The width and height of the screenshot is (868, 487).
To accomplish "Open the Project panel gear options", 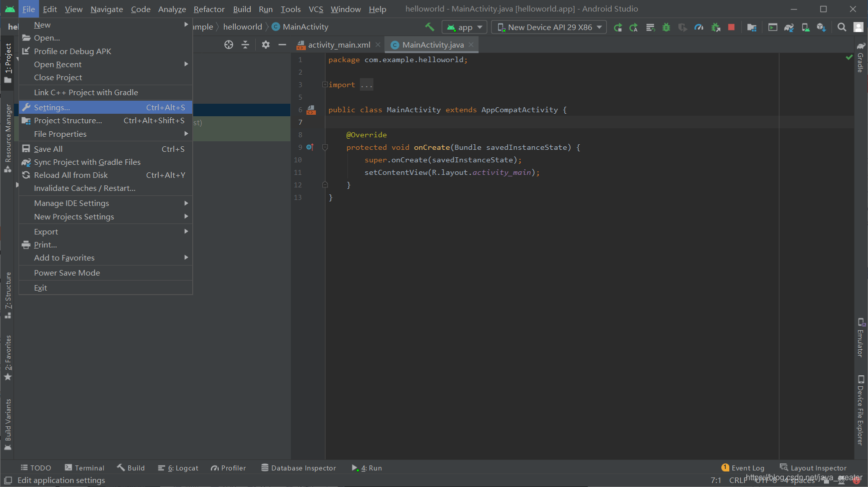I will pyautogui.click(x=266, y=45).
